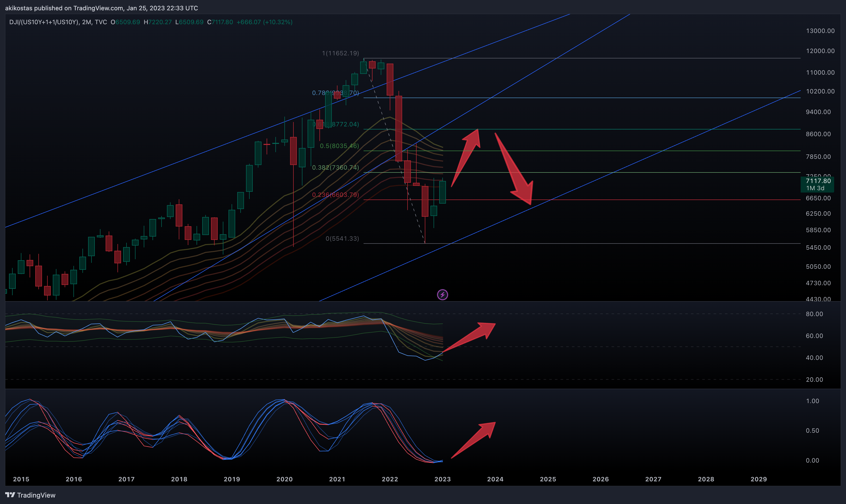This screenshot has width=846, height=504.
Task: Click the 2022 time axis label
Action: coord(390,479)
